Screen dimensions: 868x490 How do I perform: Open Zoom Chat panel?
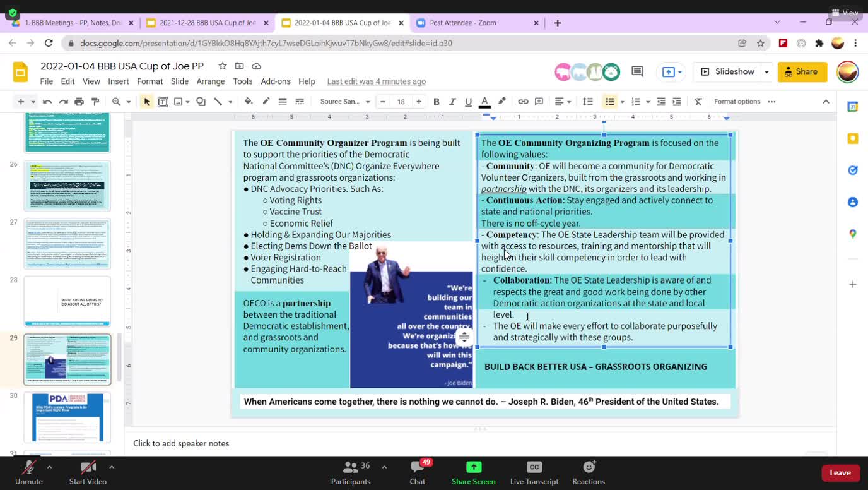[418, 472]
